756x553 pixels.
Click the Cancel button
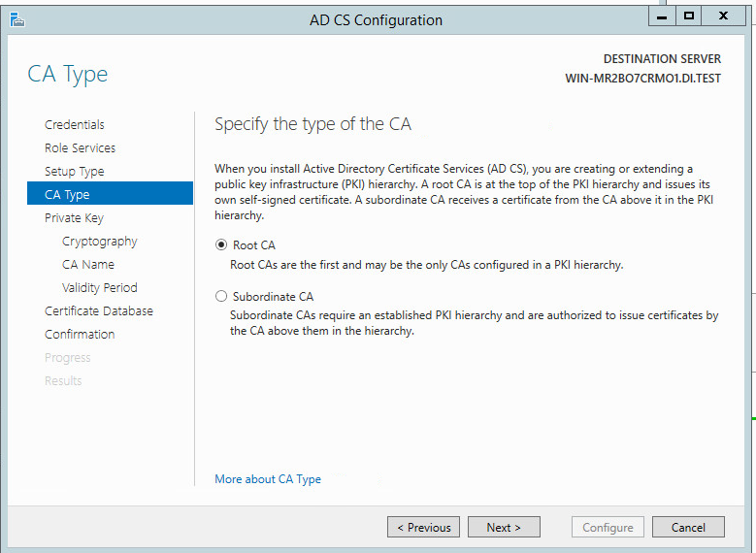click(x=687, y=528)
